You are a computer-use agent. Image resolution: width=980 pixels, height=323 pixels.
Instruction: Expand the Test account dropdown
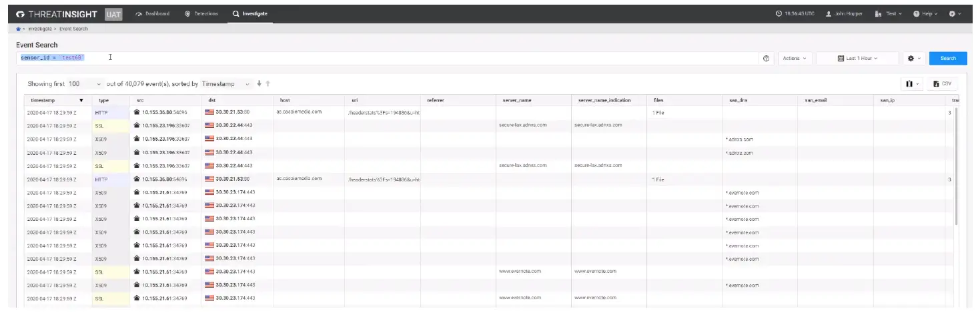click(x=889, y=13)
